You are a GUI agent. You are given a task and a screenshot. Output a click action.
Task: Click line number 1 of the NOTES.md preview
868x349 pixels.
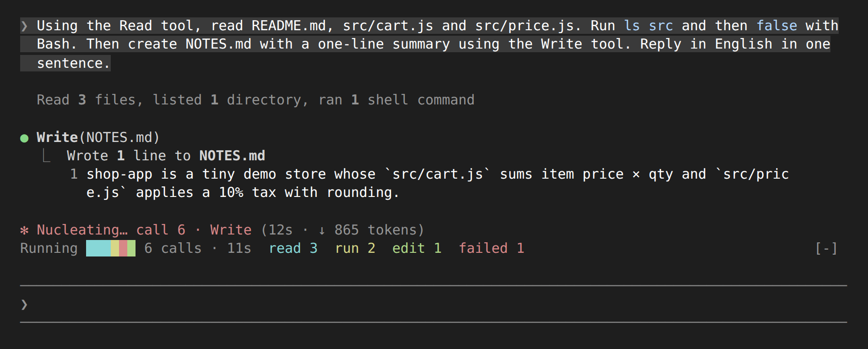pos(74,174)
